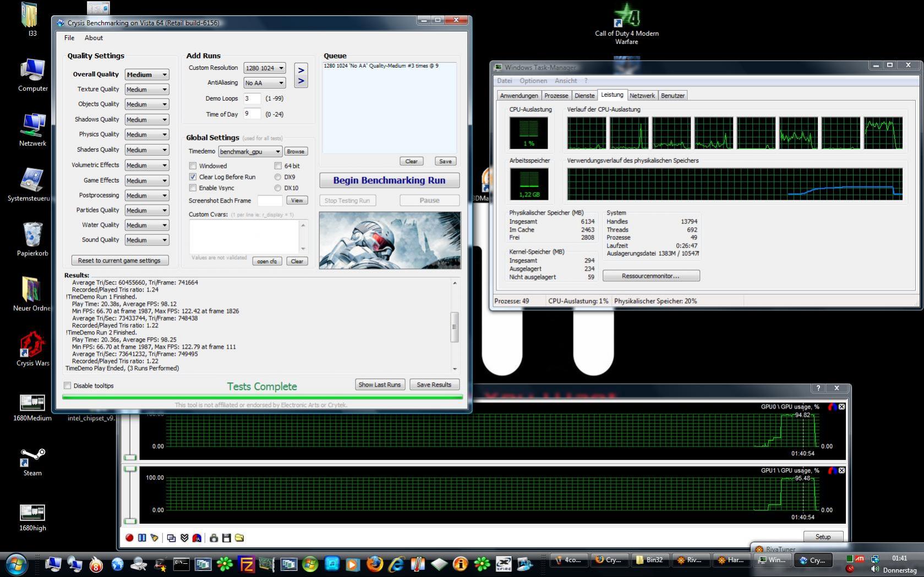The width and height of the screenshot is (924, 577).
Task: Switch to the Netzwerk tab in Task-Manager
Action: click(x=642, y=96)
